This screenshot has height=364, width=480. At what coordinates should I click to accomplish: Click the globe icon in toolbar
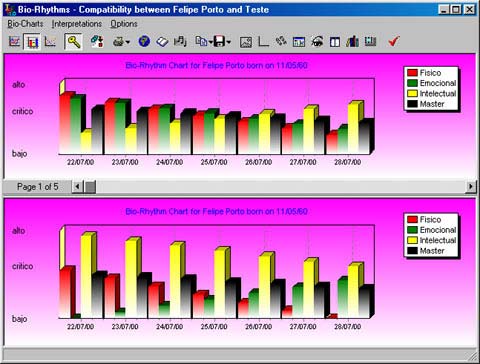coord(144,42)
